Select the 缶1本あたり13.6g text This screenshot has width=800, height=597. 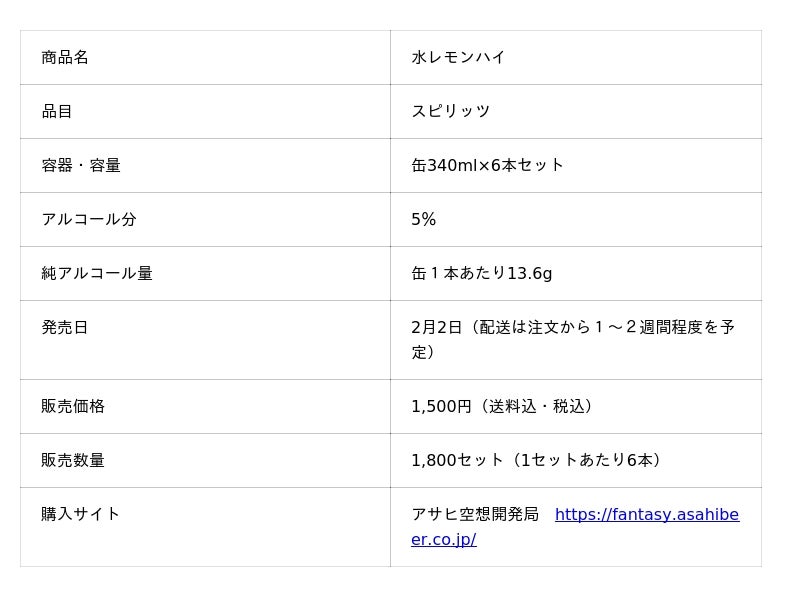tap(482, 274)
